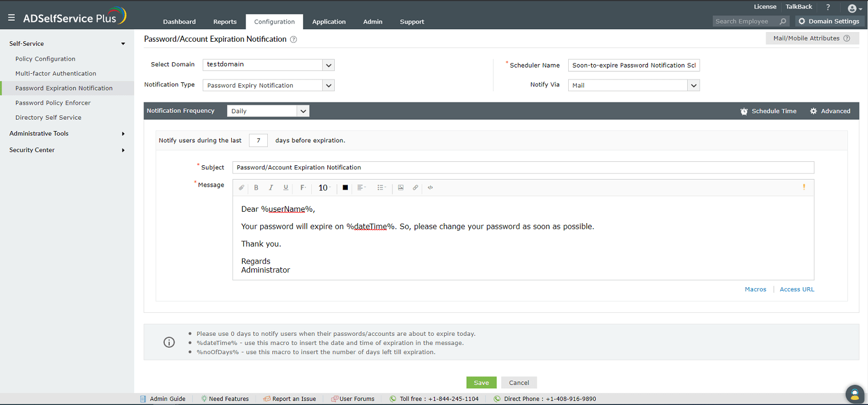Open Multi-factor Authentication in sidebar

pos(56,73)
